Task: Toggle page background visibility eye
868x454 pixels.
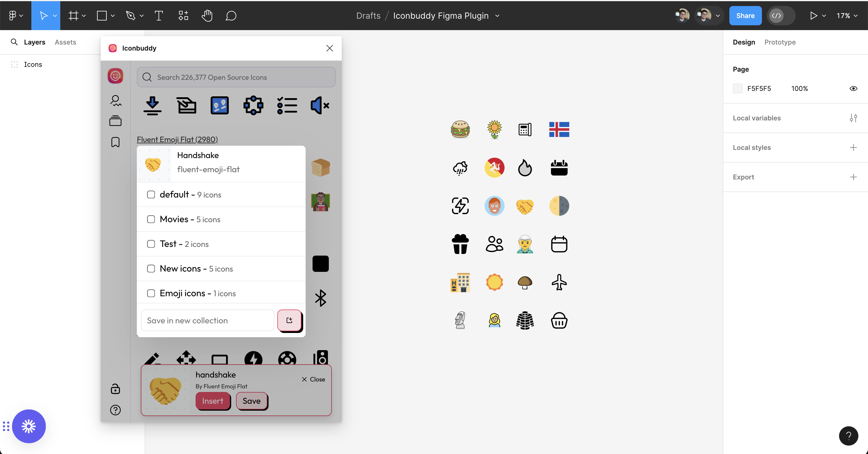Action: (853, 89)
